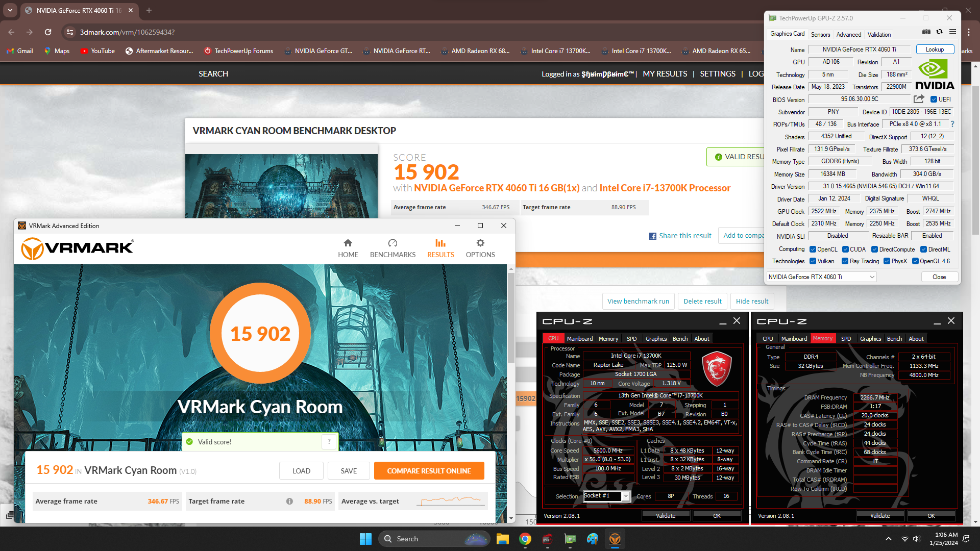Open the Windows Start menu
Screen dimensions: 980x551
[x=365, y=539]
